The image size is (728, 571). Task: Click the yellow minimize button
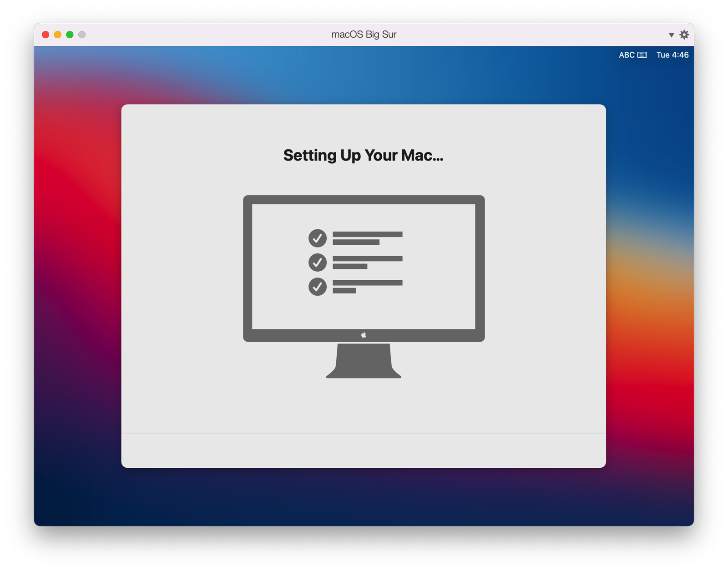[57, 34]
